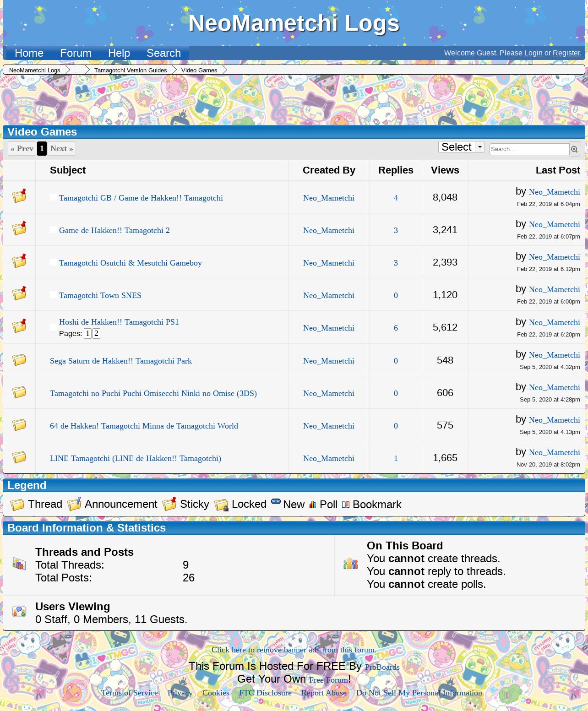Click replies count 4 for Tamagotchi GB thread
The width and height of the screenshot is (588, 711).
(396, 198)
